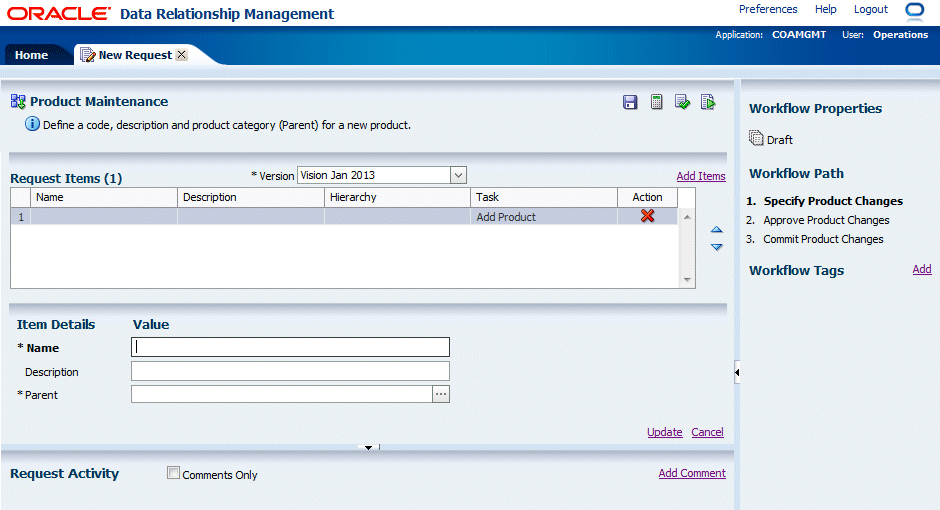
Task: Move the request item up
Action: point(716,231)
